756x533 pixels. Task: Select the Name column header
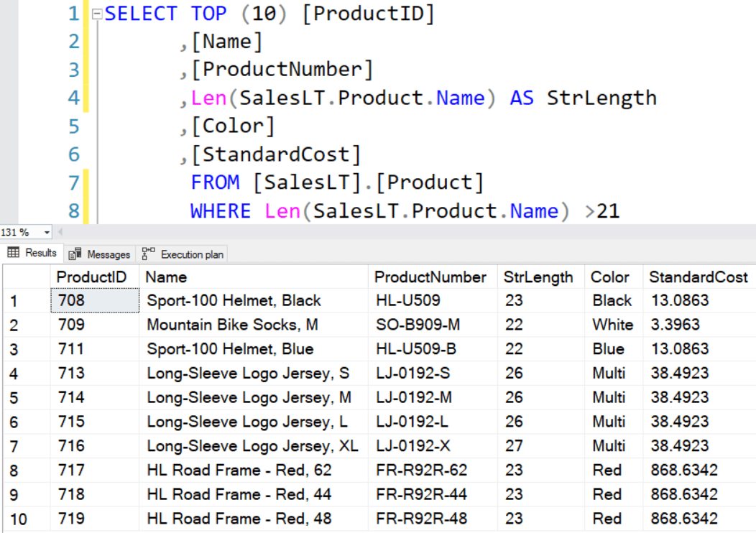pos(254,277)
